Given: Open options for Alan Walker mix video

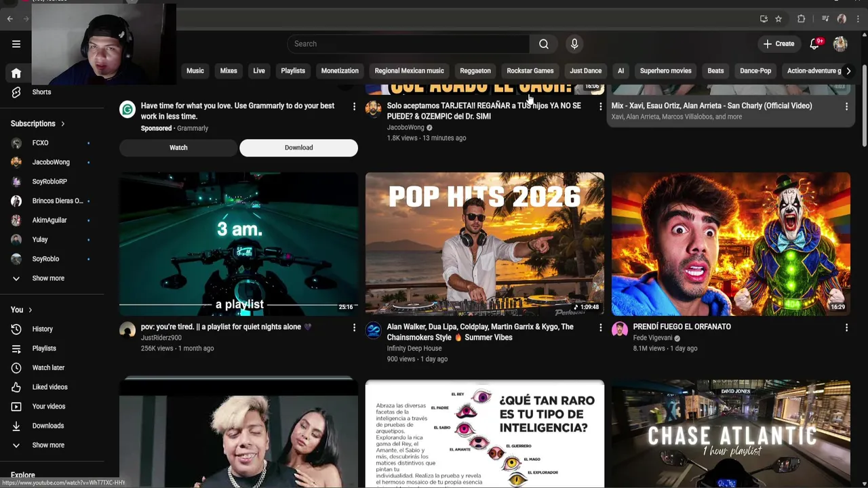Looking at the screenshot, I should pos(600,327).
